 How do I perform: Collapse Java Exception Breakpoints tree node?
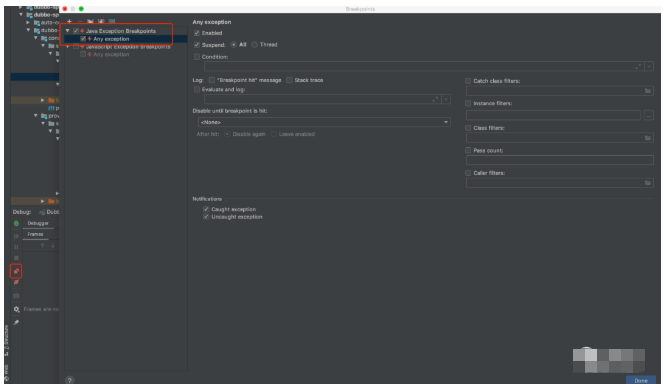pos(68,31)
